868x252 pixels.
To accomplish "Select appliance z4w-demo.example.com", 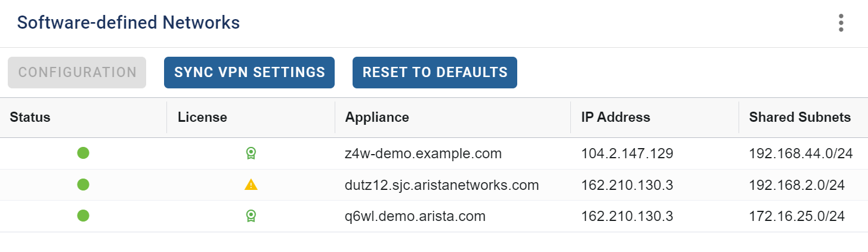I will click(x=424, y=153).
